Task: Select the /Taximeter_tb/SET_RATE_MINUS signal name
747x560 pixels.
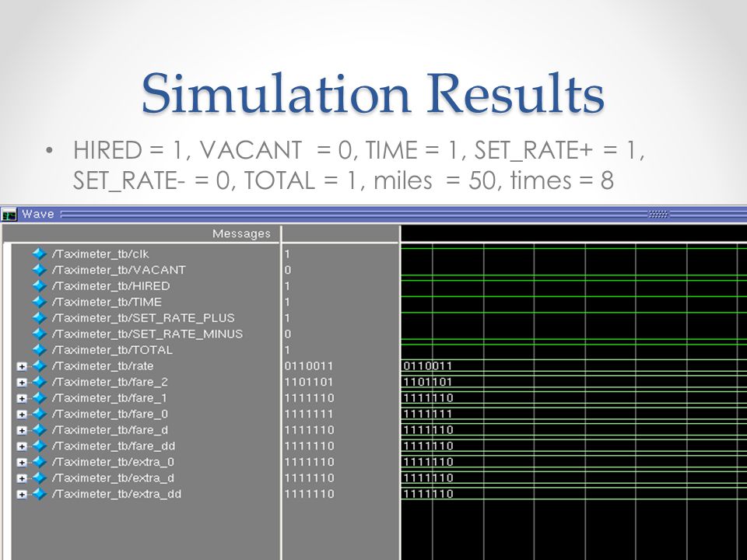Action: click(147, 334)
